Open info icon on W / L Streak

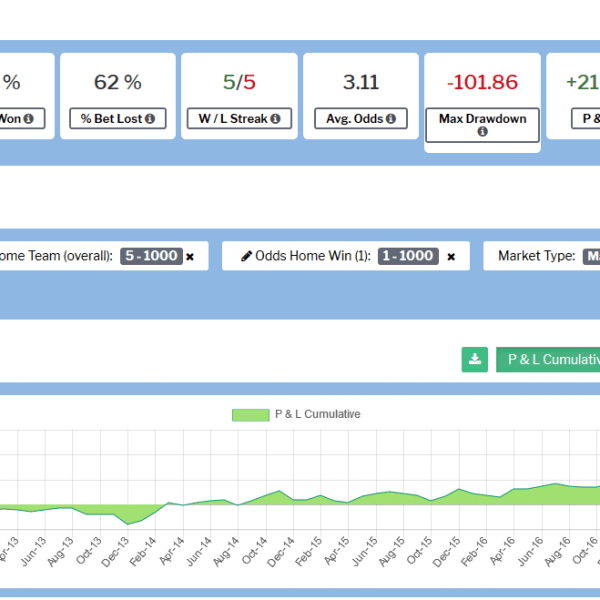pos(276,119)
